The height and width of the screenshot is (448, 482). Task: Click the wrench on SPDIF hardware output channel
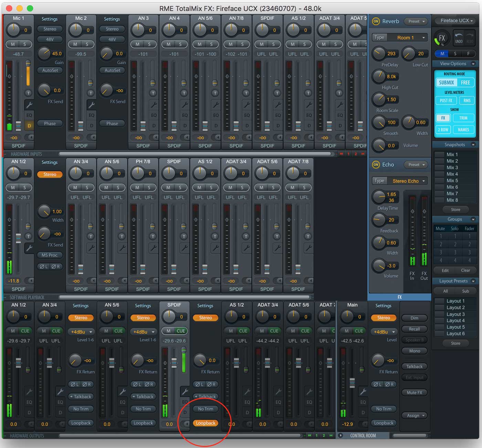click(x=185, y=392)
